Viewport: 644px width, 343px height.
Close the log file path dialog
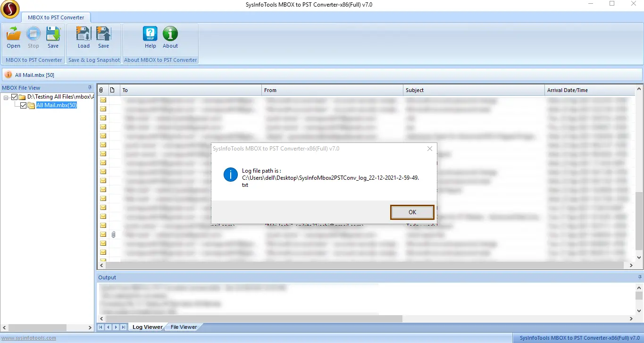click(x=430, y=149)
